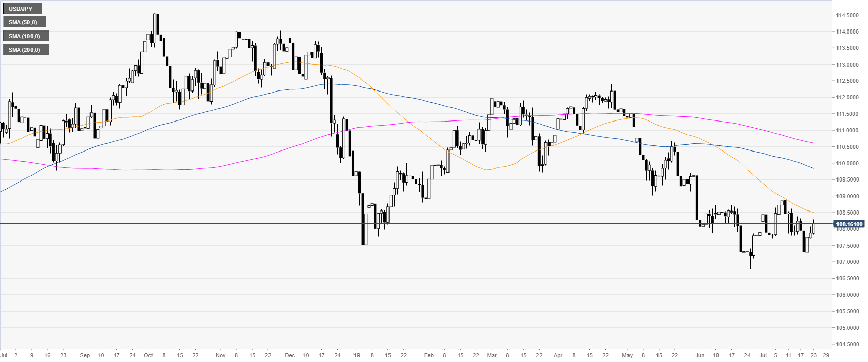The width and height of the screenshot is (868, 362).
Task: Click the 112.0000 price axis label
Action: 847,98
